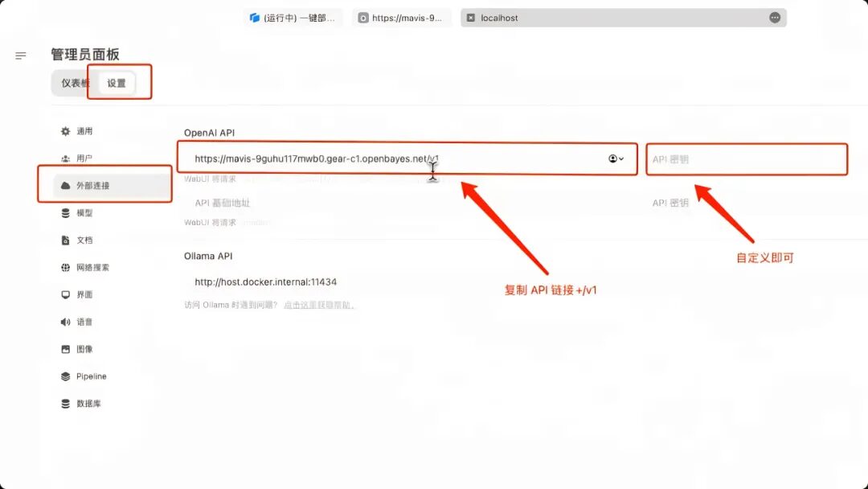The image size is (868, 489).
Task: Expand the dropdown beside OpenAI API URL
Action: 616,159
